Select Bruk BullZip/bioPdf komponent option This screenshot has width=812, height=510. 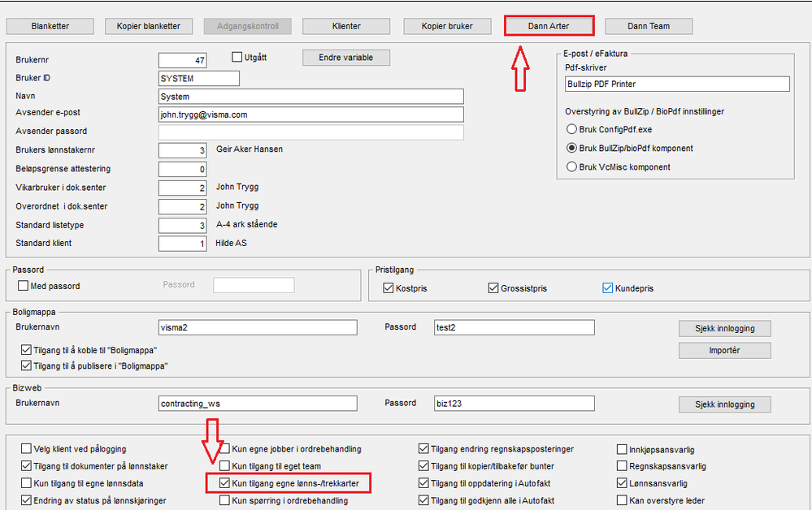[571, 148]
